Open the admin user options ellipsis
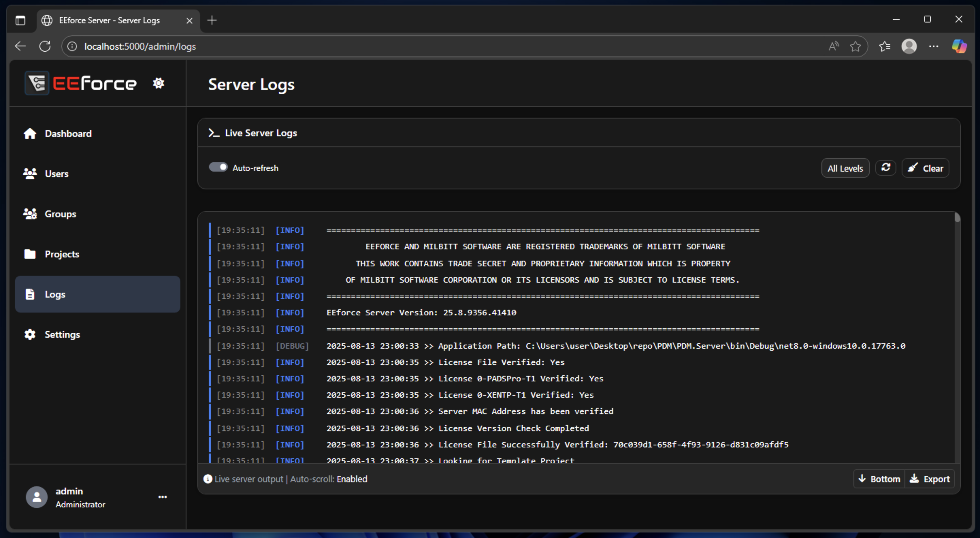 pyautogui.click(x=162, y=497)
